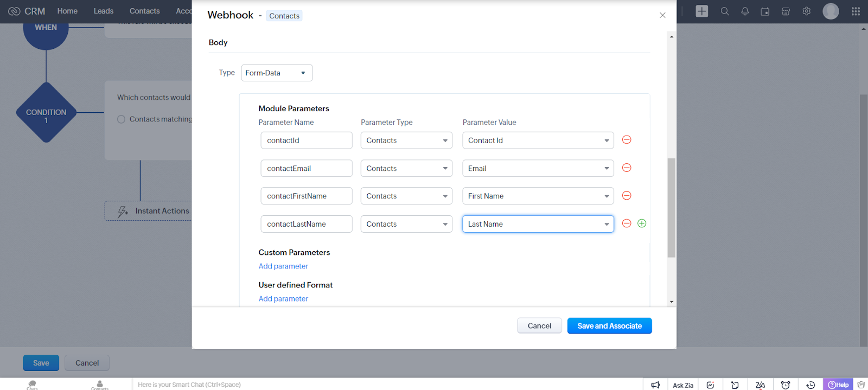Open the marketplace store icon
This screenshot has height=390, width=868.
tap(786, 11)
